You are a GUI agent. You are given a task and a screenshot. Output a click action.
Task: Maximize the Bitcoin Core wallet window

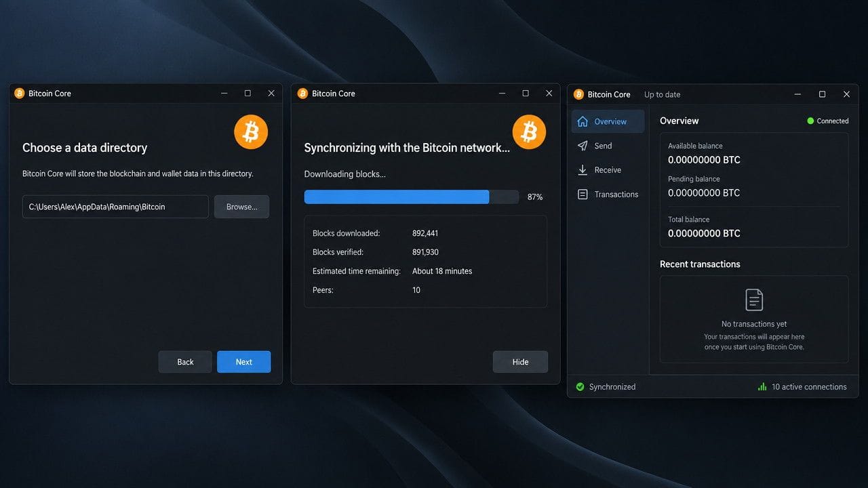click(x=822, y=94)
